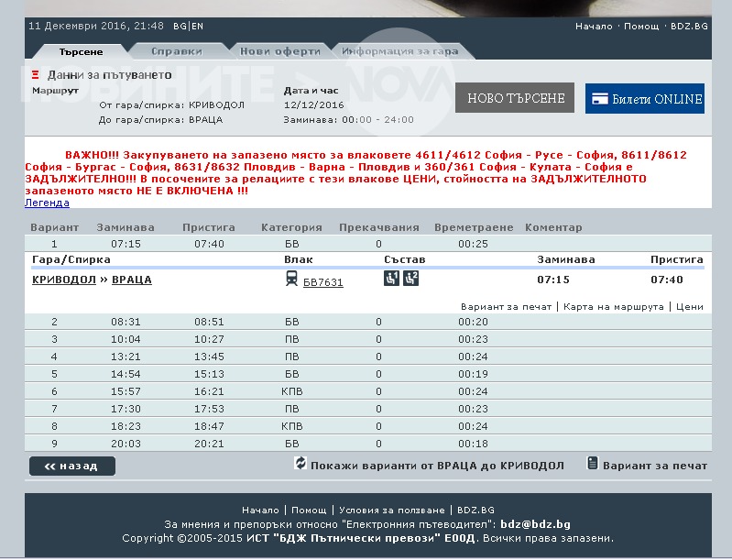This screenshot has width=732, height=560.
Task: Click the first class seat icon
Action: (x=390, y=280)
